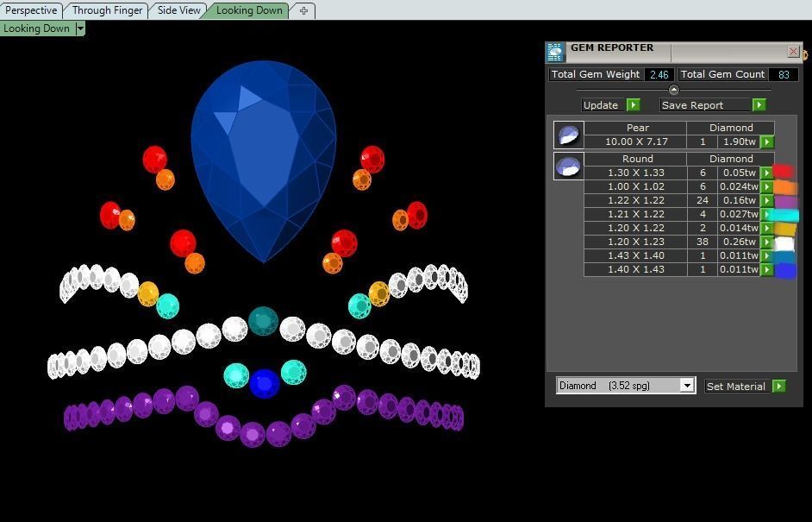Select the dark teal round gem in viewport
The height and width of the screenshot is (522, 812).
point(263,321)
